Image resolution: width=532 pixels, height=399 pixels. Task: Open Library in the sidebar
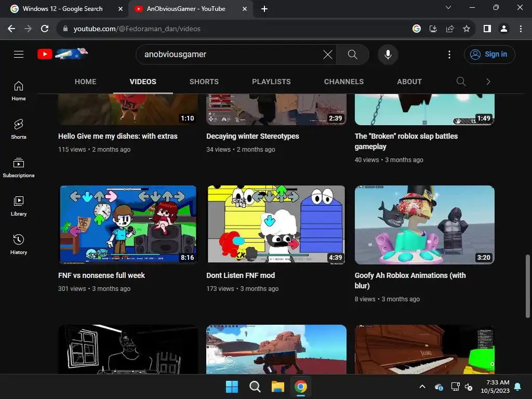pyautogui.click(x=19, y=206)
